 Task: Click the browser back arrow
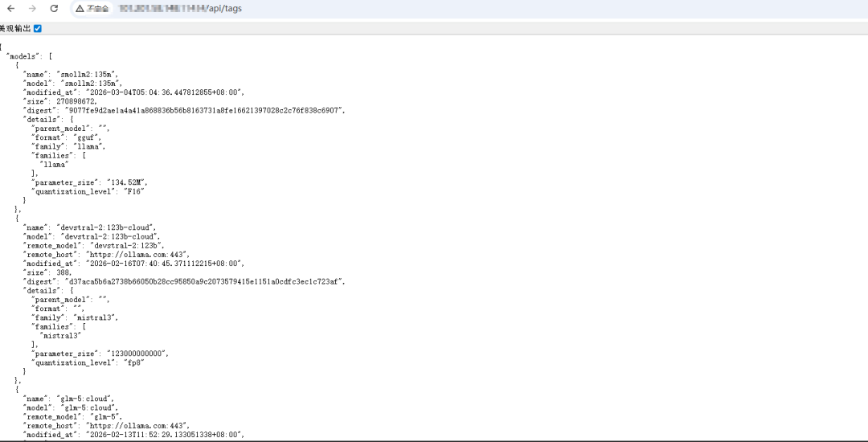pos(11,8)
